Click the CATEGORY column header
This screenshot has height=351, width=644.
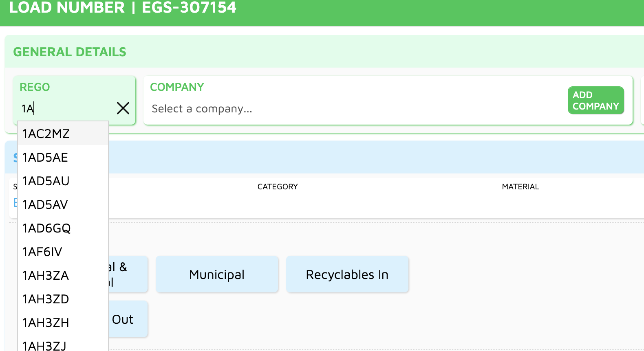(278, 186)
